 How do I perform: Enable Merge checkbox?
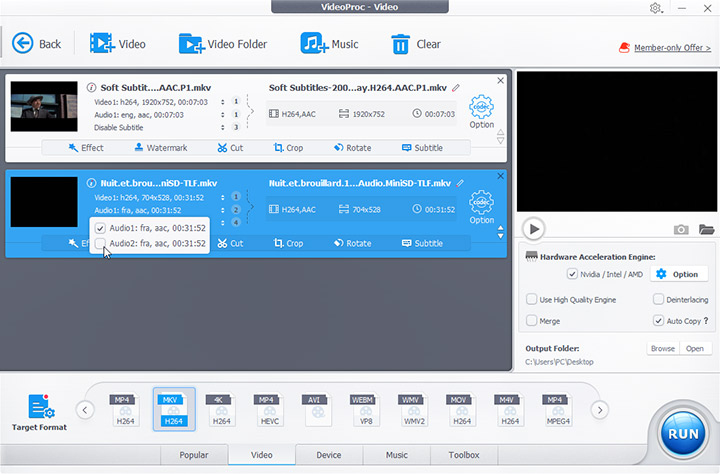[x=531, y=321]
